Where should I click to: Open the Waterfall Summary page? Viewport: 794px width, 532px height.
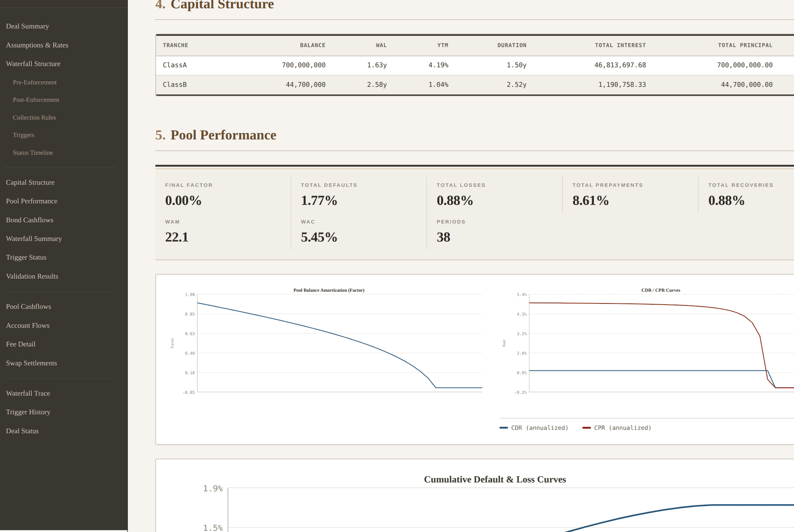coord(34,239)
